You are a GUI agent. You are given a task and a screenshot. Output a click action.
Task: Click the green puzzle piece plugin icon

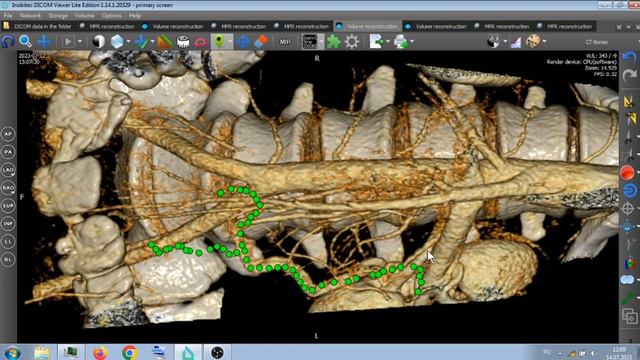point(333,41)
